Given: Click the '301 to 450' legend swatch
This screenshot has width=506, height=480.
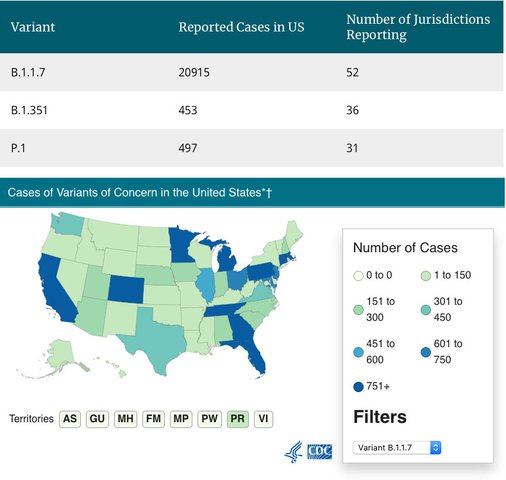Looking at the screenshot, I should (426, 310).
